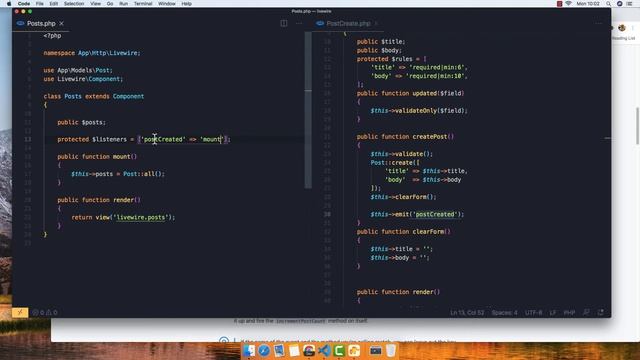The height and width of the screenshot is (360, 640).
Task: Open the Help menu
Action: [x=187, y=4]
